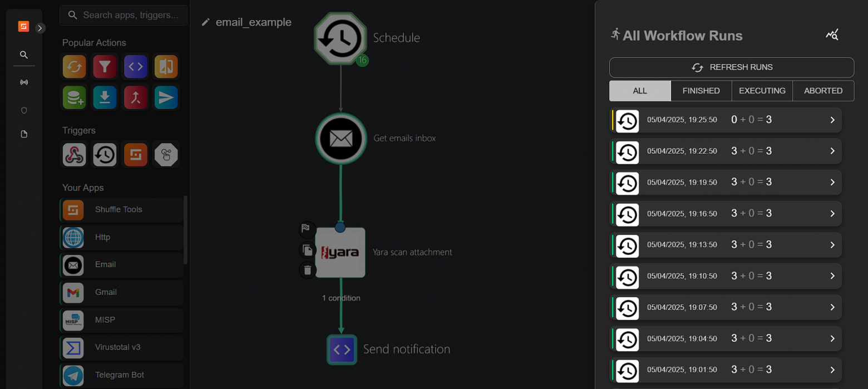The height and width of the screenshot is (389, 868).
Task: Click the green 16 badge on Schedule
Action: pyautogui.click(x=362, y=60)
